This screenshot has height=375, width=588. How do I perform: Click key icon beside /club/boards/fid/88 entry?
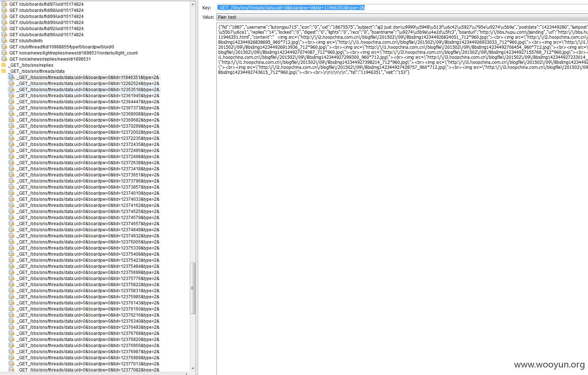[4, 10]
